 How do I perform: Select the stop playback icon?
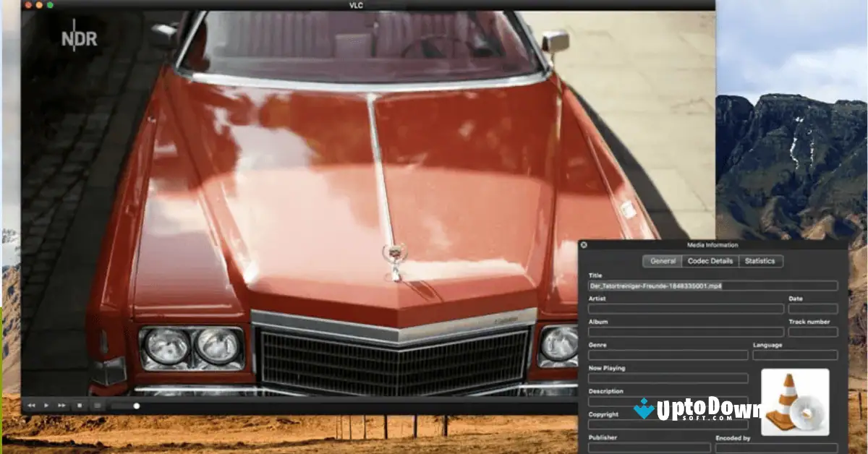[78, 405]
